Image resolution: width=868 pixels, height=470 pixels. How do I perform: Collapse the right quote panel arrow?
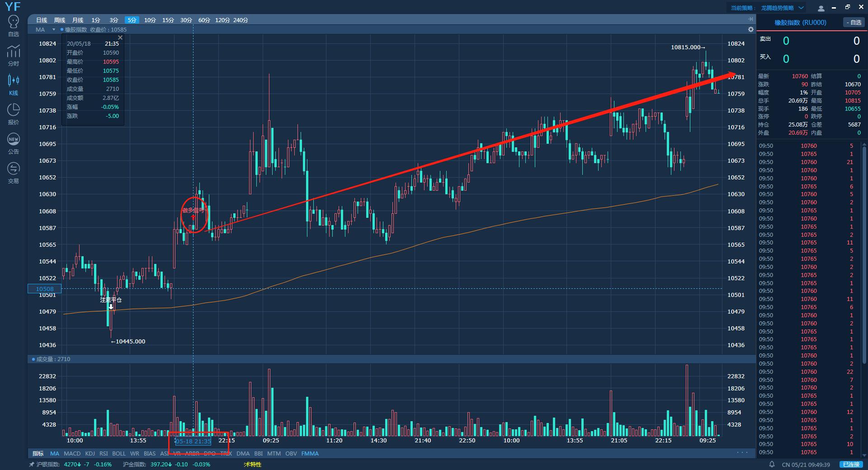(750, 19)
